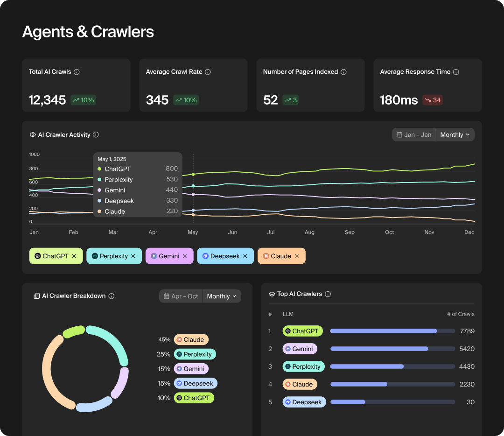Click Claude legend tag in breakdown
The height and width of the screenshot is (436, 504).
click(191, 339)
